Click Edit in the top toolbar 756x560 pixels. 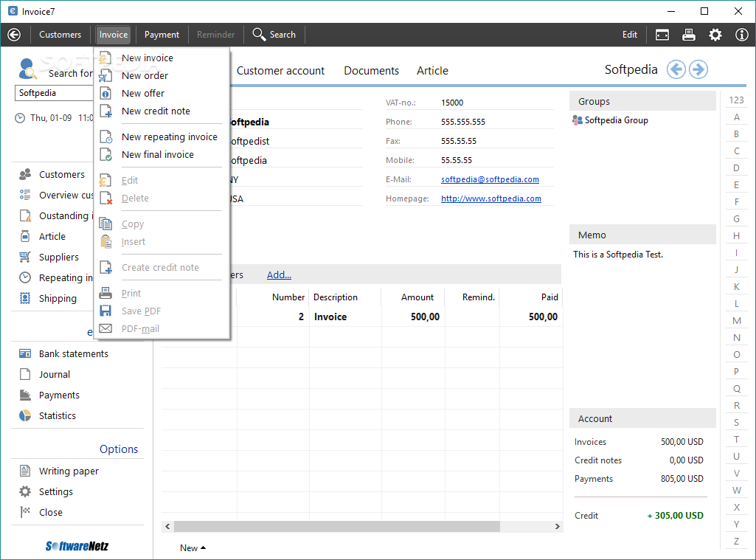coord(630,35)
